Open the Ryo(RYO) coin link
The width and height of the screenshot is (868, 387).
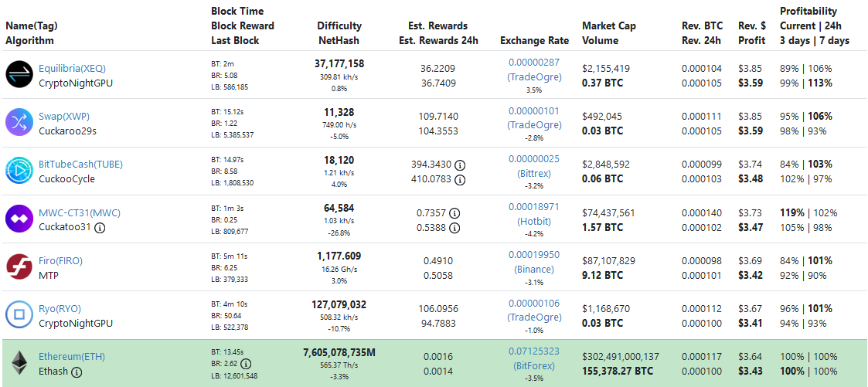(60, 308)
